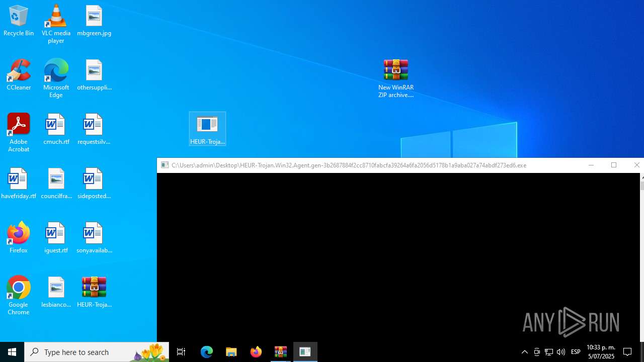Select Microsoft Edge desktop shortcut
Image resolution: width=644 pixels, height=362 pixels.
pos(56,78)
